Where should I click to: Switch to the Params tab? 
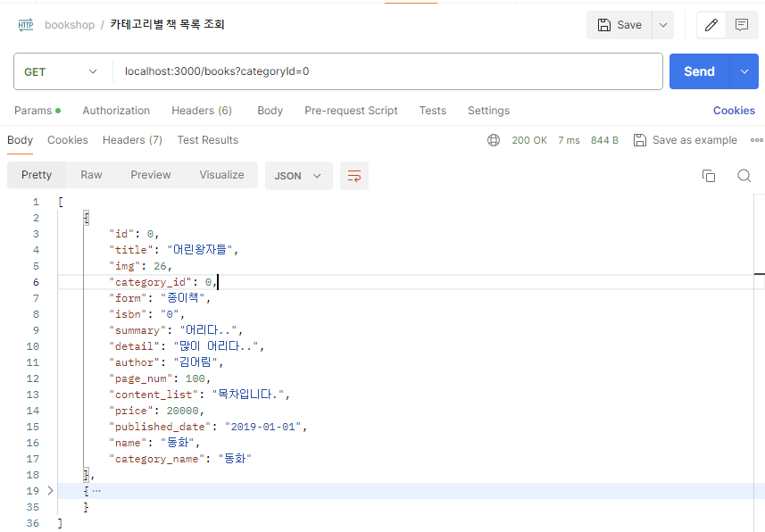[x=37, y=111]
